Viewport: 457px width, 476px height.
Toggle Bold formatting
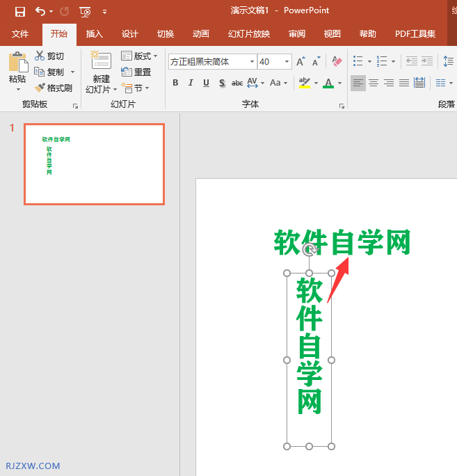[175, 84]
